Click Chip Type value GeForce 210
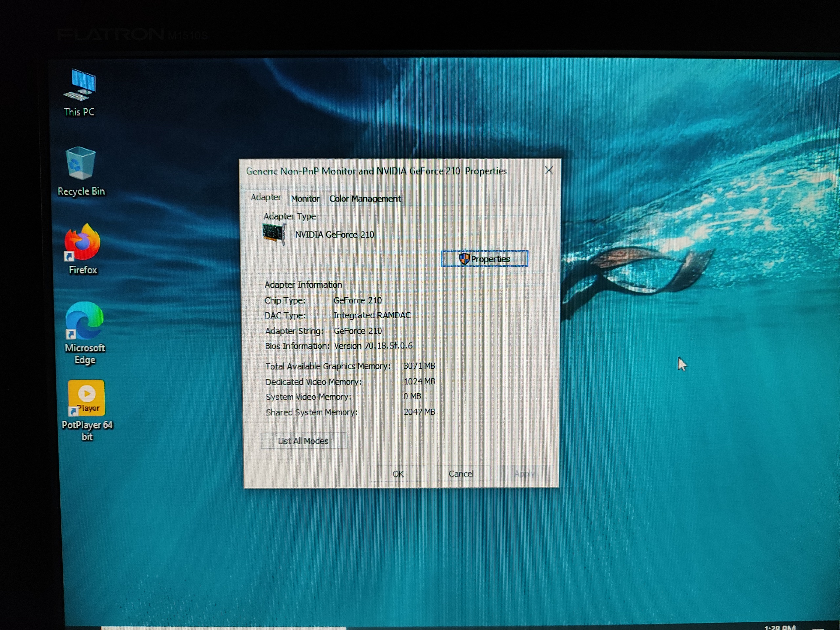This screenshot has height=630, width=840. coord(357,300)
